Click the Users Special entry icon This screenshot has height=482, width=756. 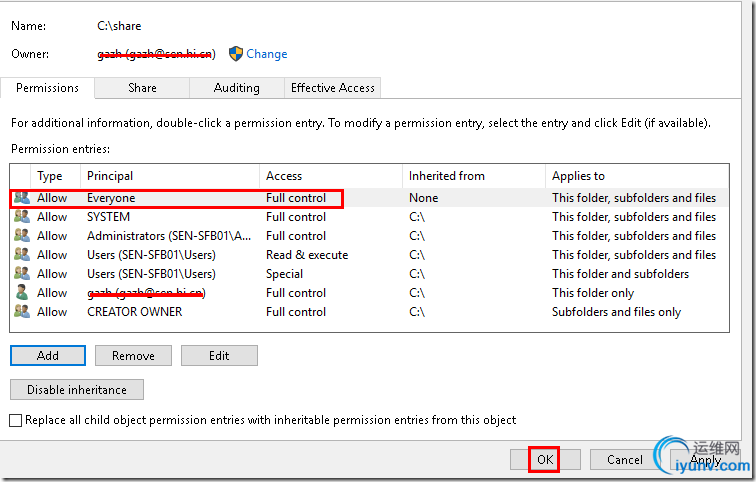(x=21, y=274)
